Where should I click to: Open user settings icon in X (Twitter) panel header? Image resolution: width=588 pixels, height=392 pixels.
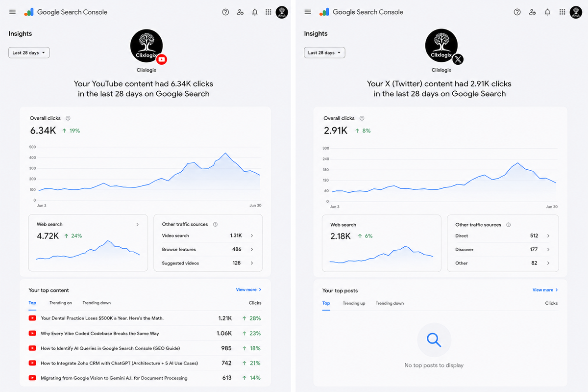point(532,12)
